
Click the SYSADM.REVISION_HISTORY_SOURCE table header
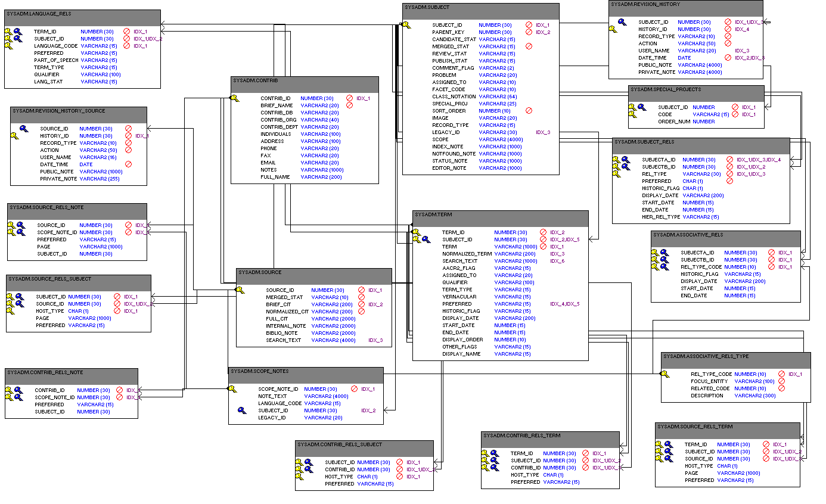pyautogui.click(x=79, y=114)
